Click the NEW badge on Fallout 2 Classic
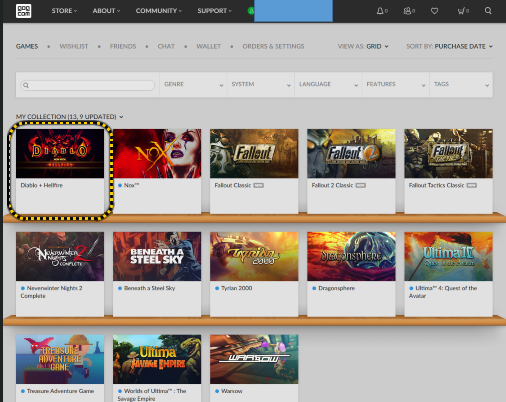Viewport: 506px width, 402px height. tap(361, 186)
